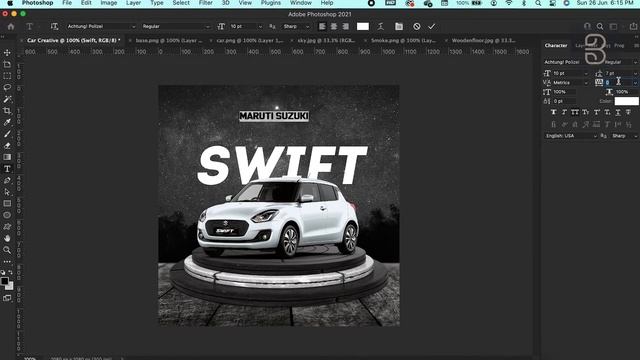Select the Artboard tool

(7, 64)
